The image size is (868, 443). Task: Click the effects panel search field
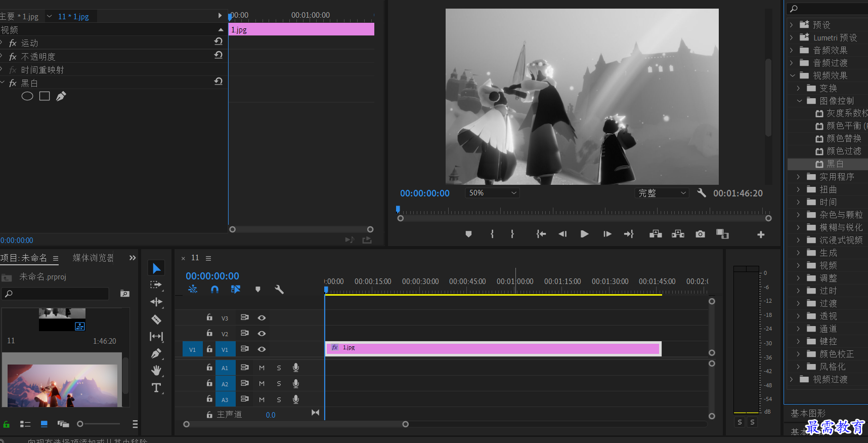click(828, 9)
